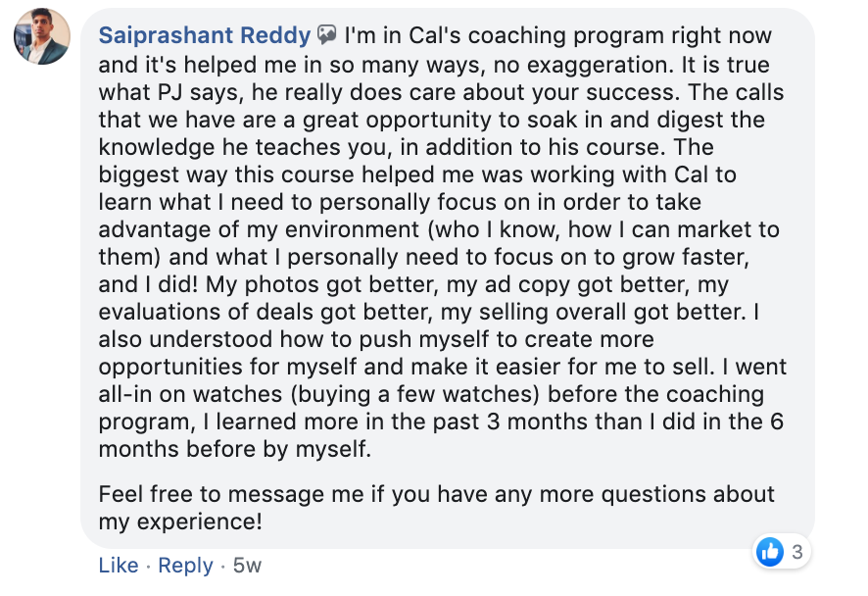Viewport: 868px width, 596px height.
Task: View who reacted via the count 3
Action: [797, 552]
